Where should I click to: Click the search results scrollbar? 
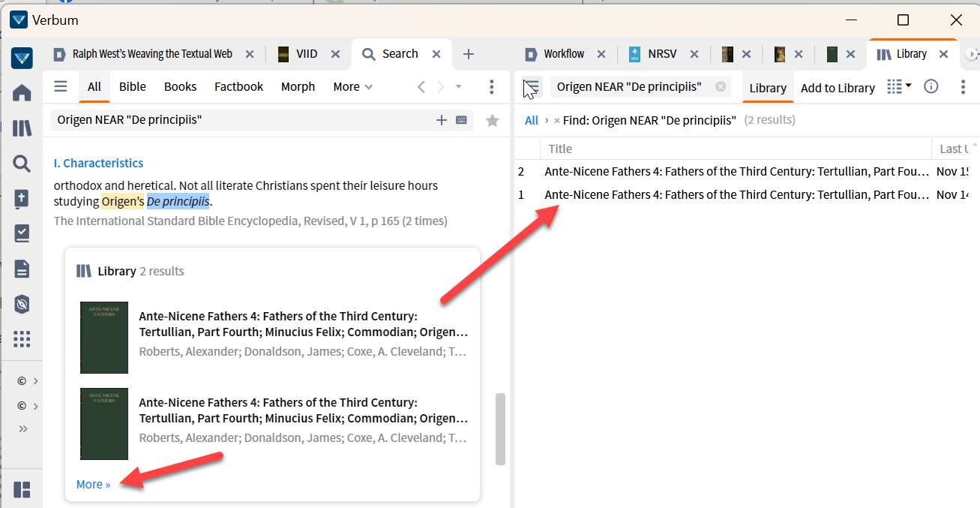[x=500, y=428]
